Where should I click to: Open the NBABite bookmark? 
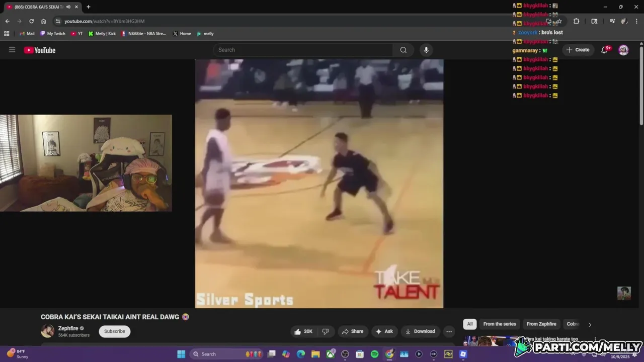[144, 34]
